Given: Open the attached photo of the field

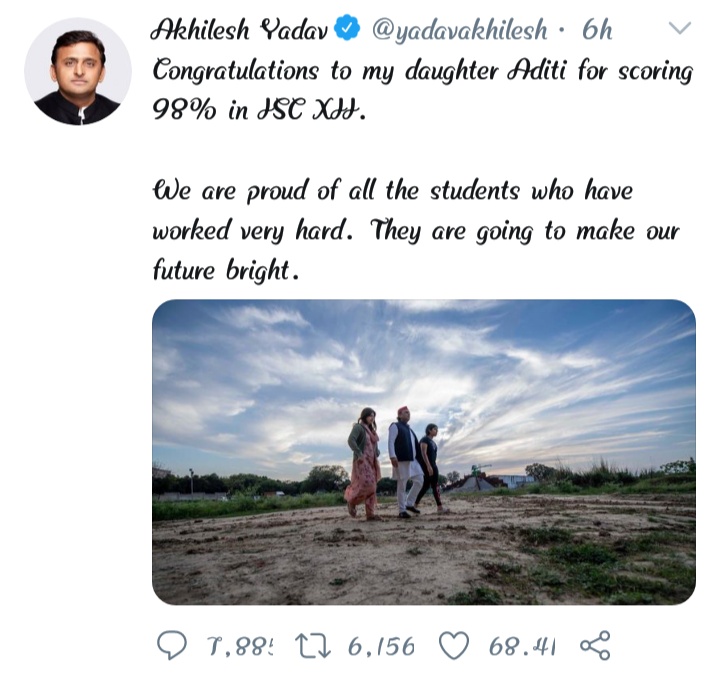Looking at the screenshot, I should click(x=424, y=452).
